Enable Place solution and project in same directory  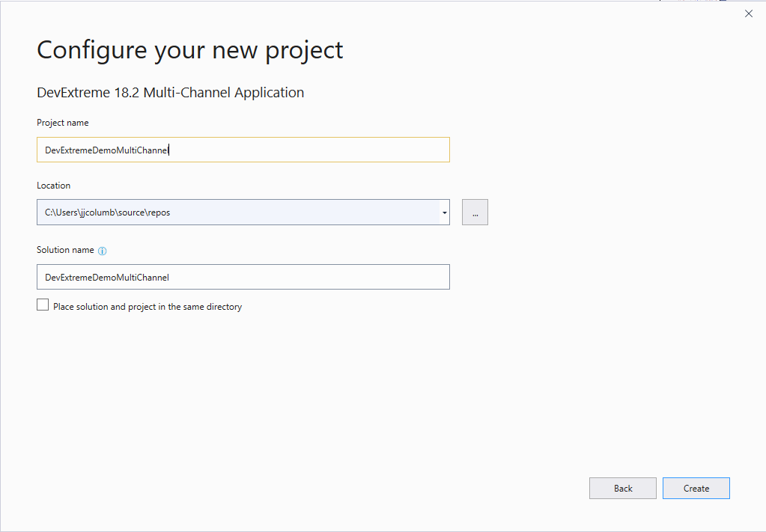click(43, 305)
